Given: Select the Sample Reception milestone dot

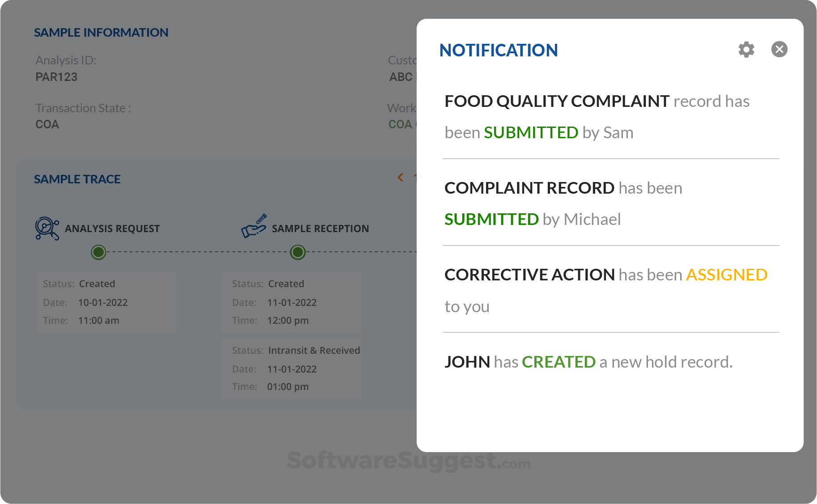Looking at the screenshot, I should pyautogui.click(x=297, y=252).
